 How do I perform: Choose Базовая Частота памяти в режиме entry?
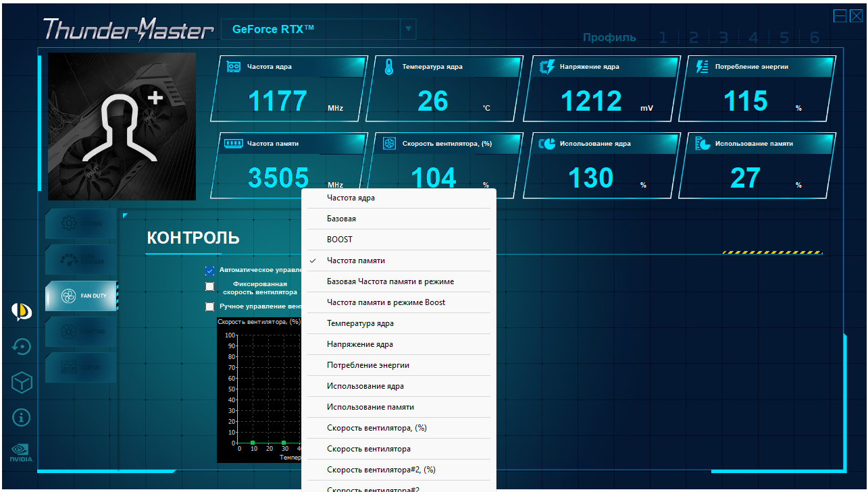click(x=399, y=281)
